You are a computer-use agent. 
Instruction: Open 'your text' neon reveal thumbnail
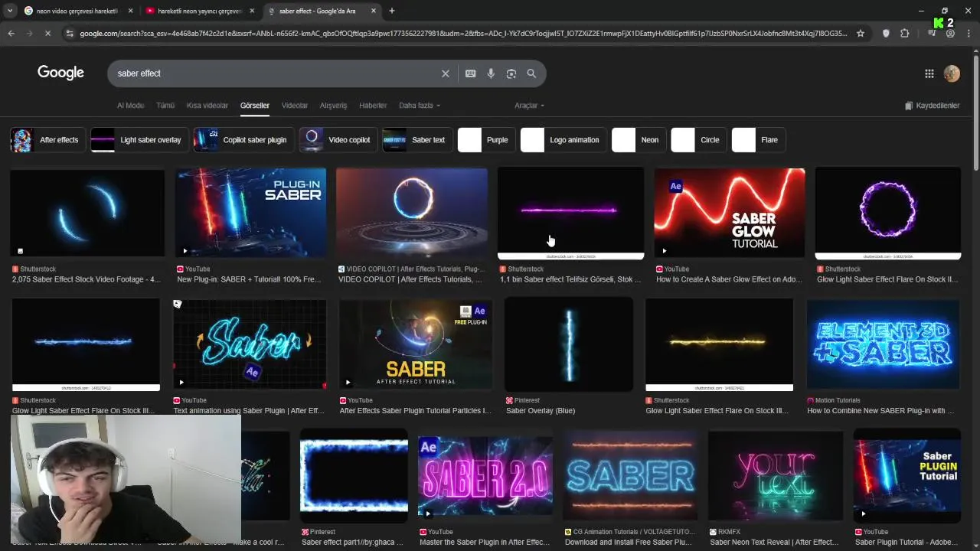click(x=776, y=476)
